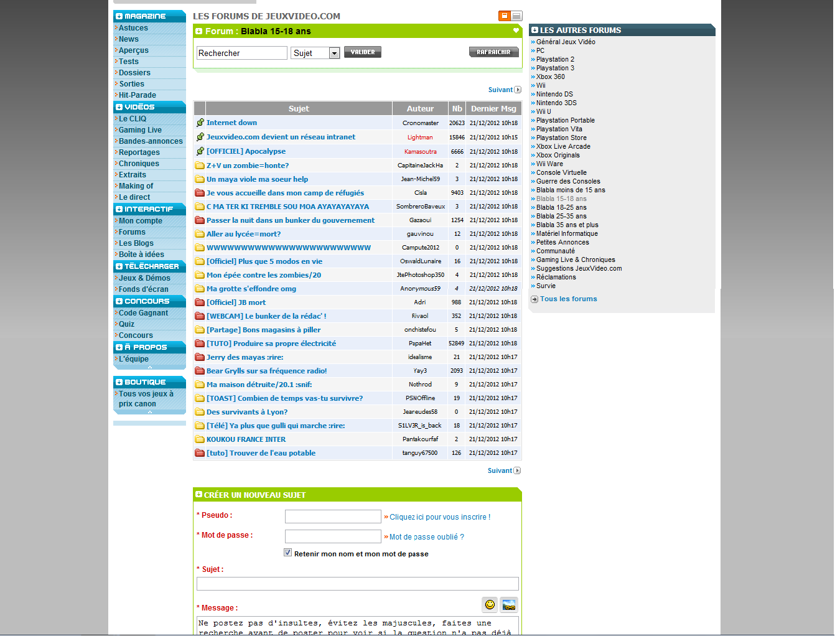Viewport: 840px width, 636px height.
Task: Click the Rechercher search field
Action: tap(242, 53)
